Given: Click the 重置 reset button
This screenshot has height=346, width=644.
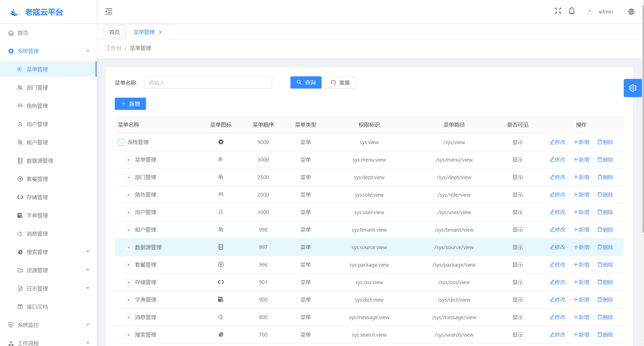Looking at the screenshot, I should click(340, 82).
